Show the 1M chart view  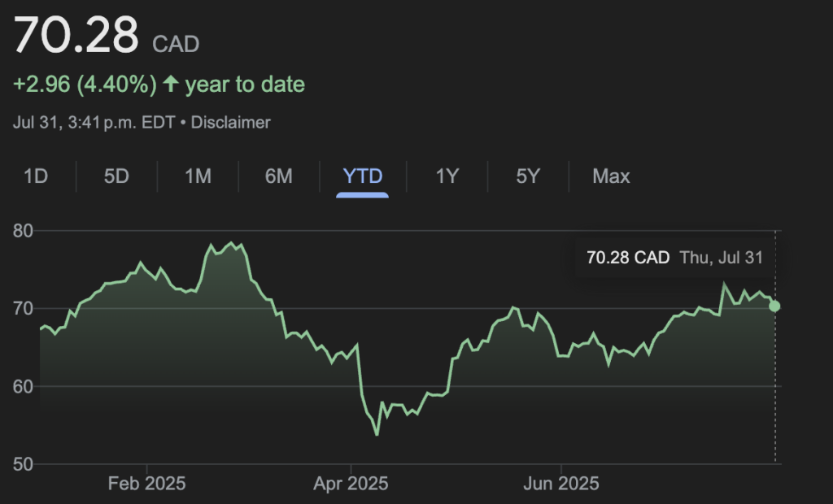point(198,176)
